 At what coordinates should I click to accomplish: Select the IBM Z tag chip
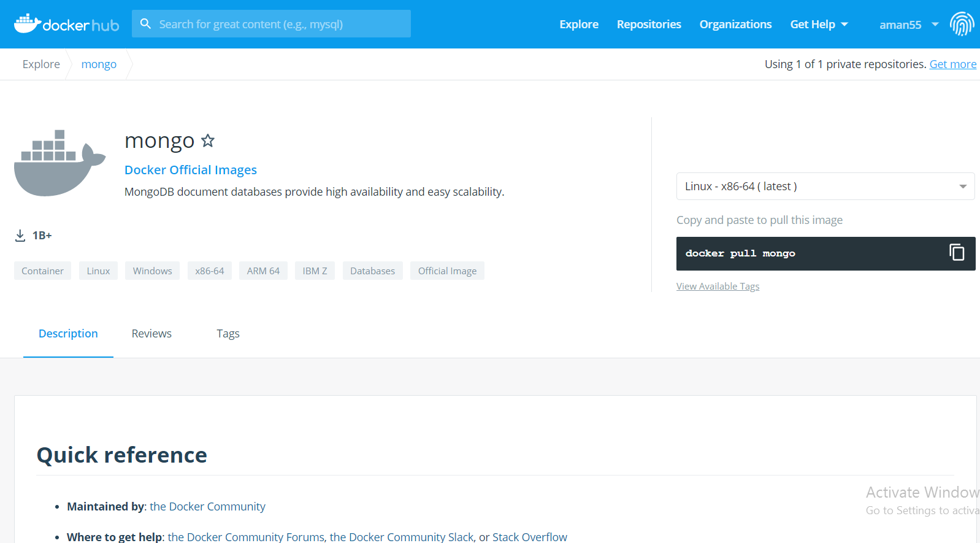(315, 271)
